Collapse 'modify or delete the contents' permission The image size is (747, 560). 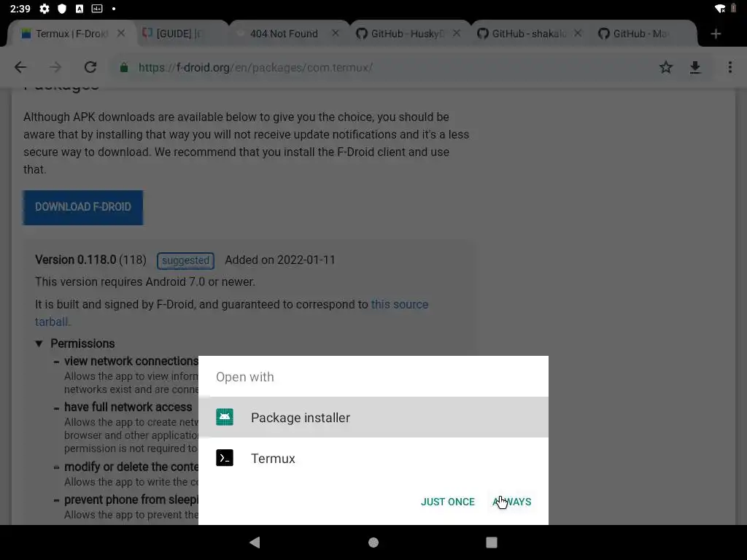tap(56, 467)
